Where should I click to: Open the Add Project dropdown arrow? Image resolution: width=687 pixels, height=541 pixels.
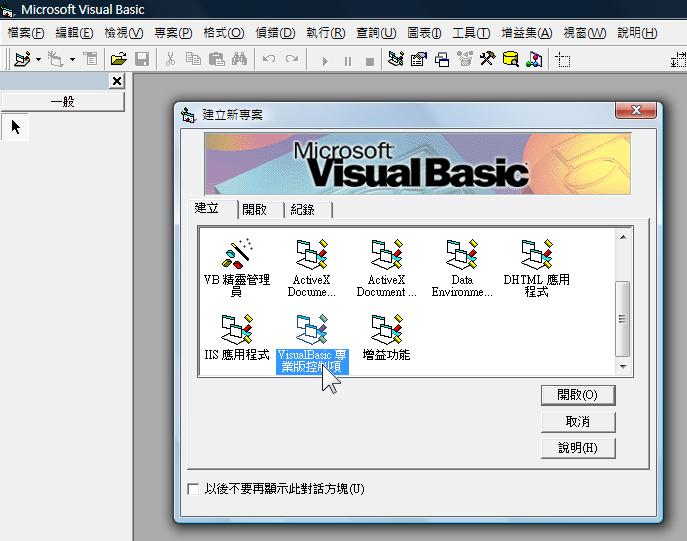[x=38, y=59]
